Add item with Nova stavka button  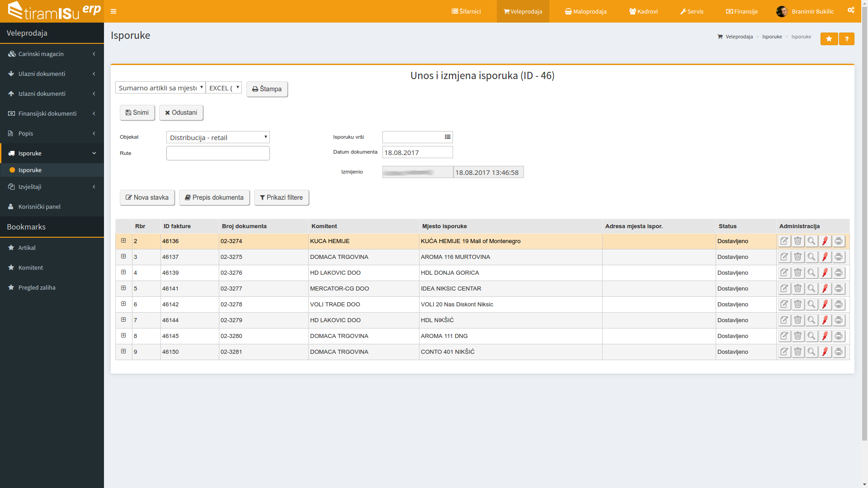tap(147, 197)
